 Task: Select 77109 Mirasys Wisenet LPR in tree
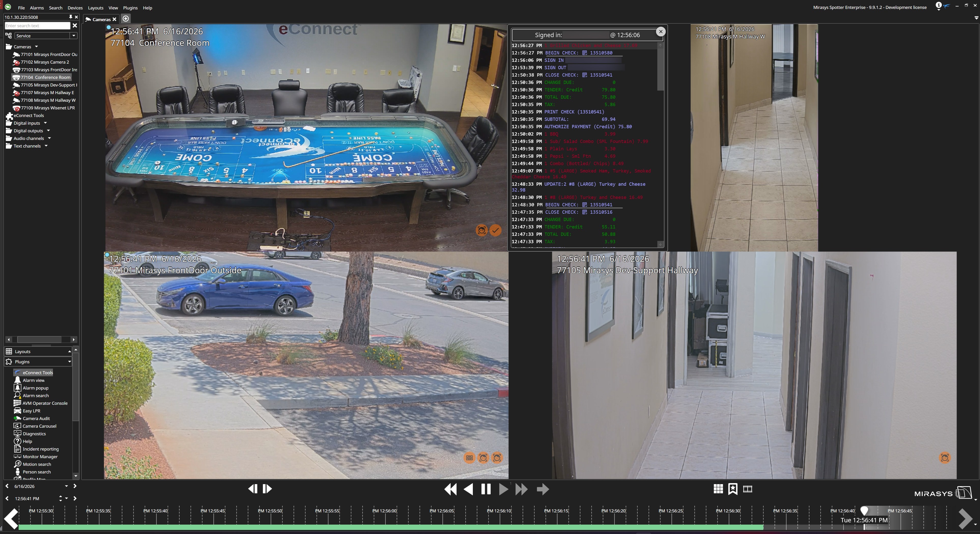(43, 108)
